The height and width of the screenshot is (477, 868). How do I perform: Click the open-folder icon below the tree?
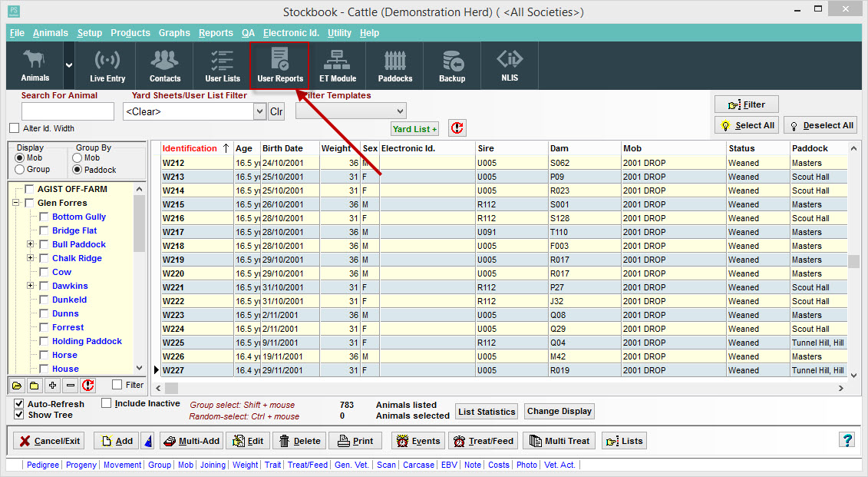point(17,385)
